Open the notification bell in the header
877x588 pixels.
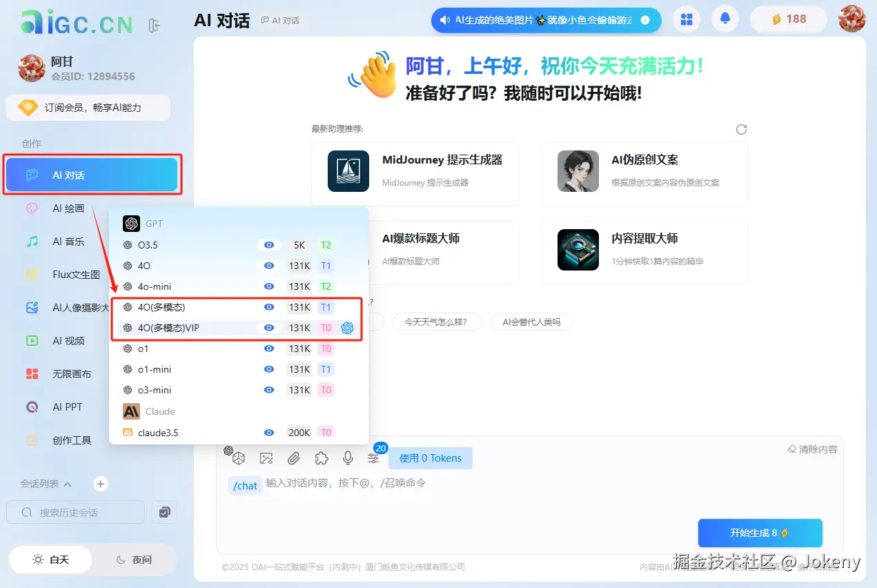[725, 19]
